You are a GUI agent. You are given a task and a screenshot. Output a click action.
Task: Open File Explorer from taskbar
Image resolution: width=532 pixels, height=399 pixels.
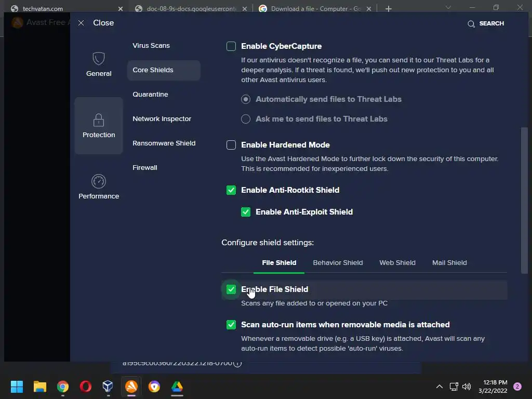click(39, 387)
